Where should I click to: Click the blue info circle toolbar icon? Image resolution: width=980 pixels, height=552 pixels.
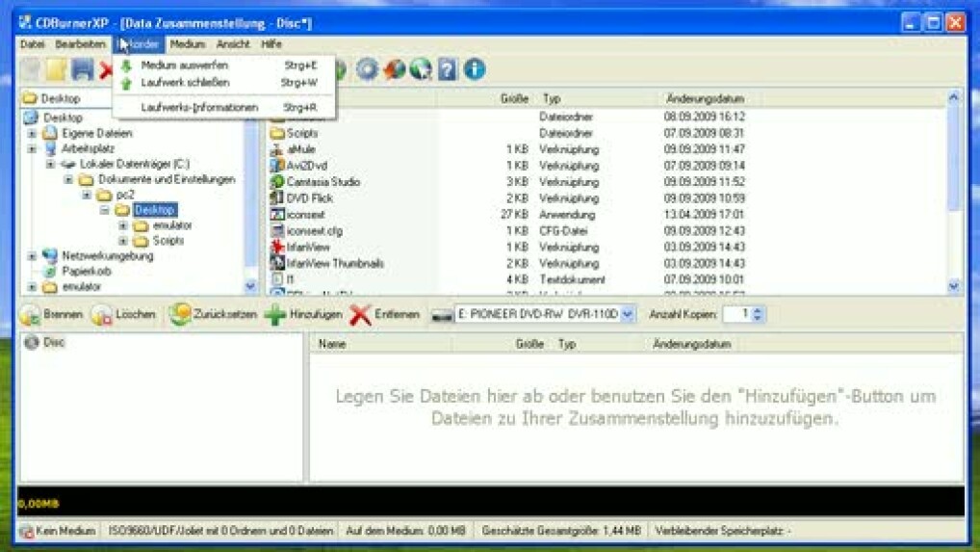(475, 69)
